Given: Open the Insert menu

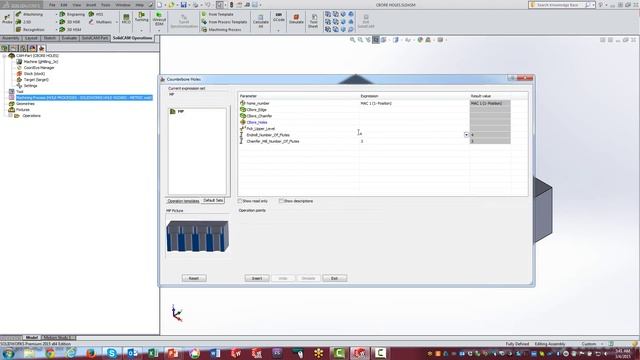Looking at the screenshot, I should [x=91, y=5].
